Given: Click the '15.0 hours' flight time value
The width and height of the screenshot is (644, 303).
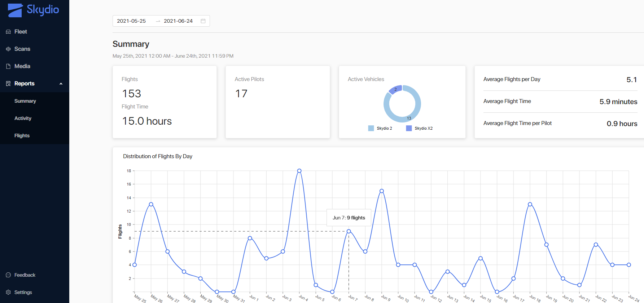Looking at the screenshot, I should (147, 121).
